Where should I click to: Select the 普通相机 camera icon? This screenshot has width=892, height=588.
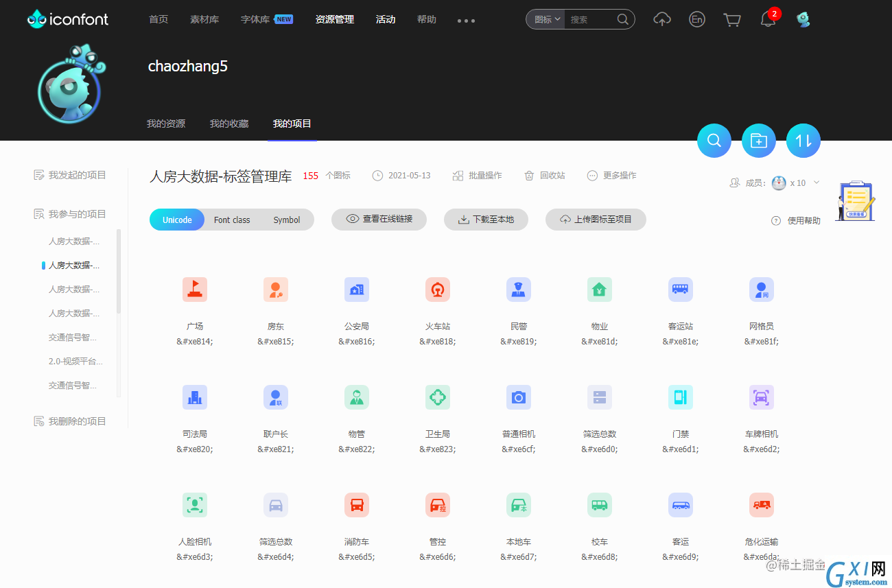519,397
